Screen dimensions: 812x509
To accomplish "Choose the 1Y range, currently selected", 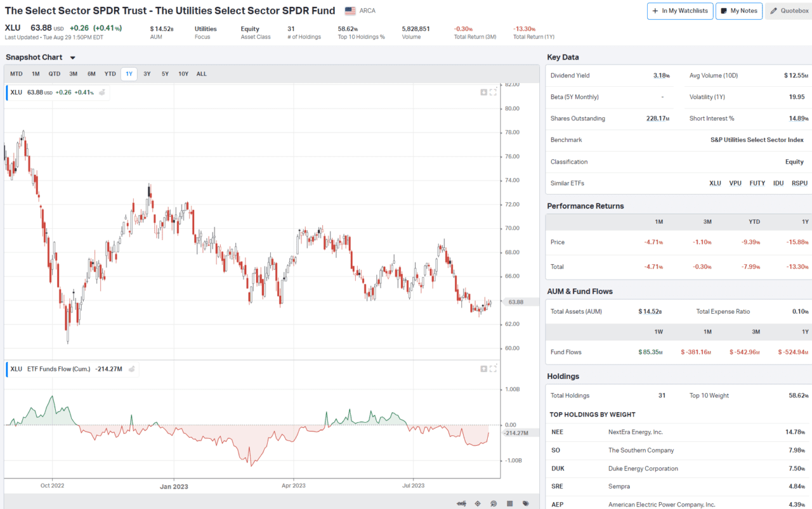I will coord(129,74).
